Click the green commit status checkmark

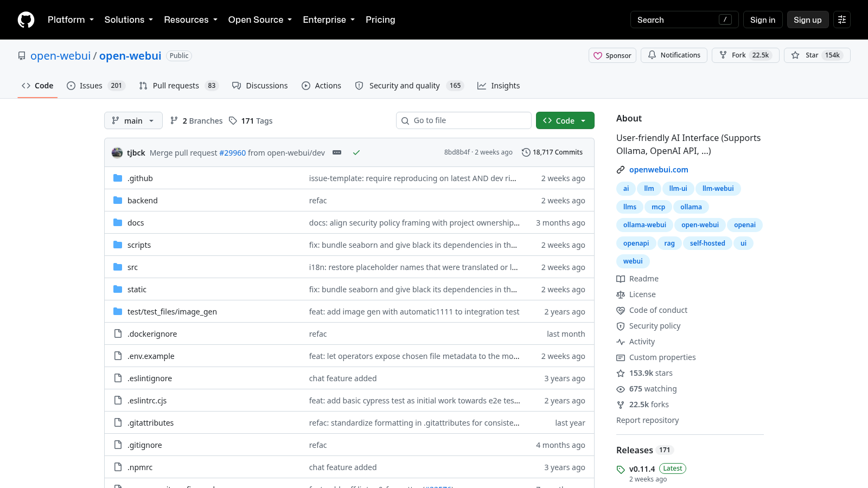click(x=356, y=152)
